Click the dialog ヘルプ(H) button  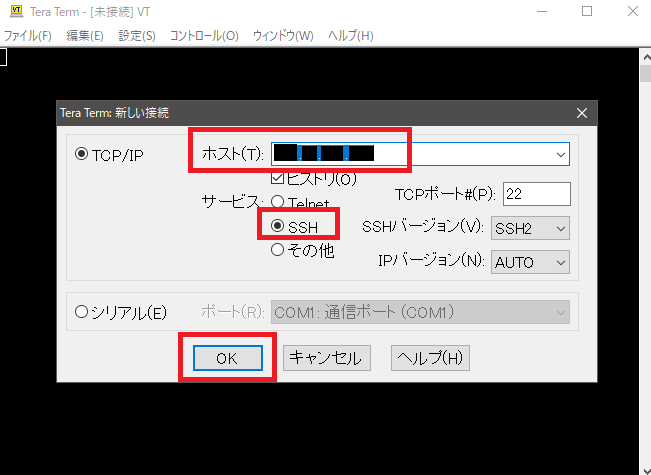[x=430, y=357]
